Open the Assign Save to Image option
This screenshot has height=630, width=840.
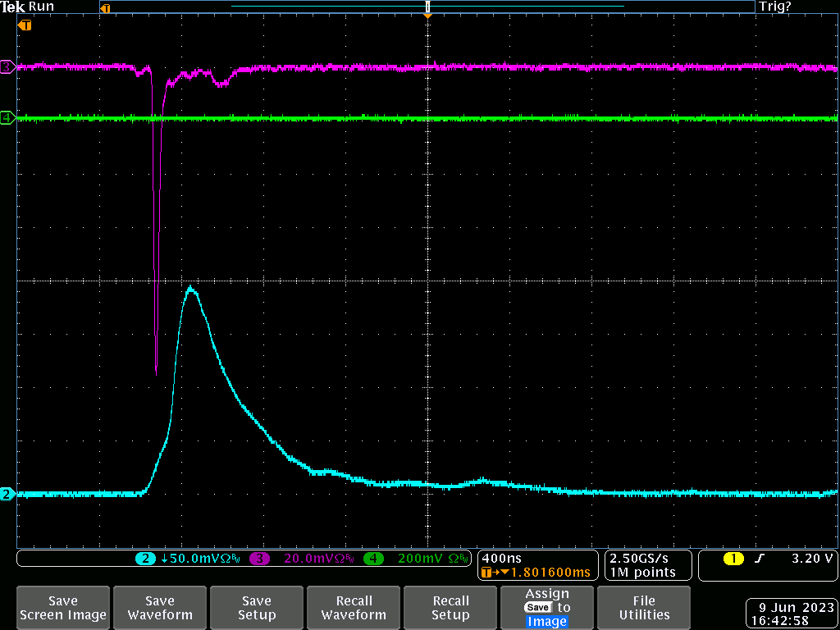(547, 607)
